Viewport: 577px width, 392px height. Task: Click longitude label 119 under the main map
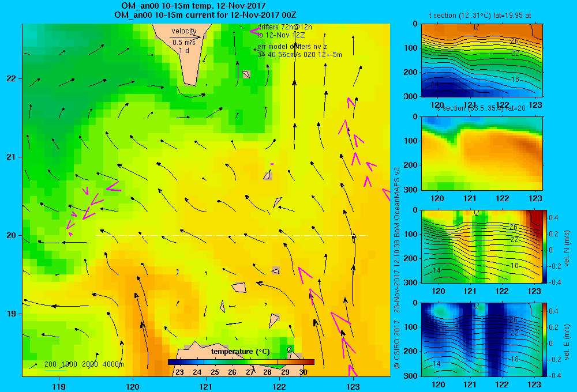(x=59, y=386)
